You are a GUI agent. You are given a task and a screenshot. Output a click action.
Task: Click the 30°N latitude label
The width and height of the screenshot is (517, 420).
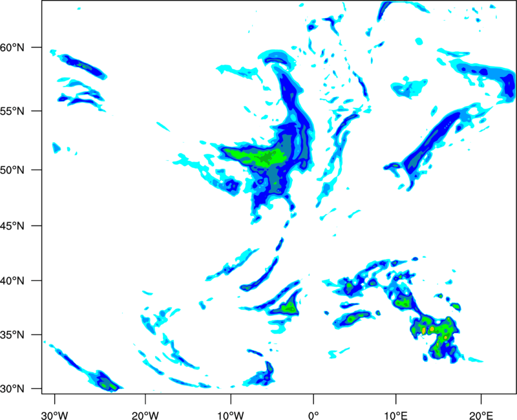[12, 389]
